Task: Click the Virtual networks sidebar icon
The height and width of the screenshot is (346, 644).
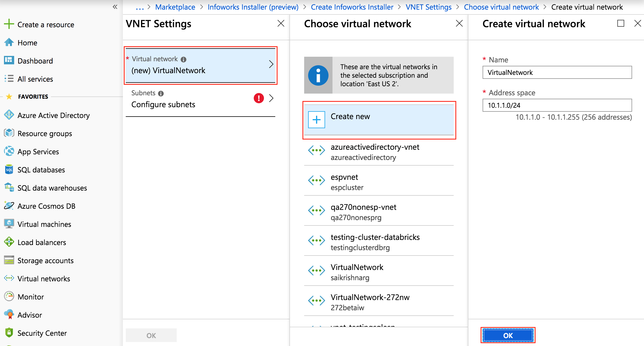Action: point(9,278)
